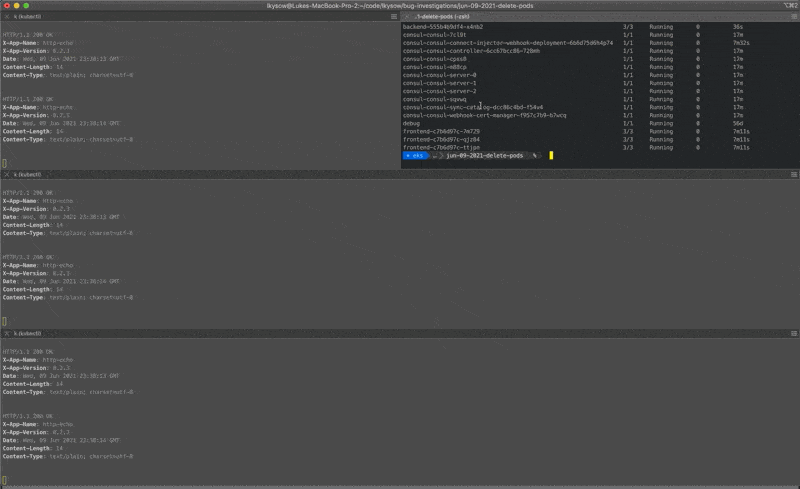The image size is (800, 489).
Task: Click the jun-09-2021-delete-pods prompt directory segment
Action: tap(485, 156)
